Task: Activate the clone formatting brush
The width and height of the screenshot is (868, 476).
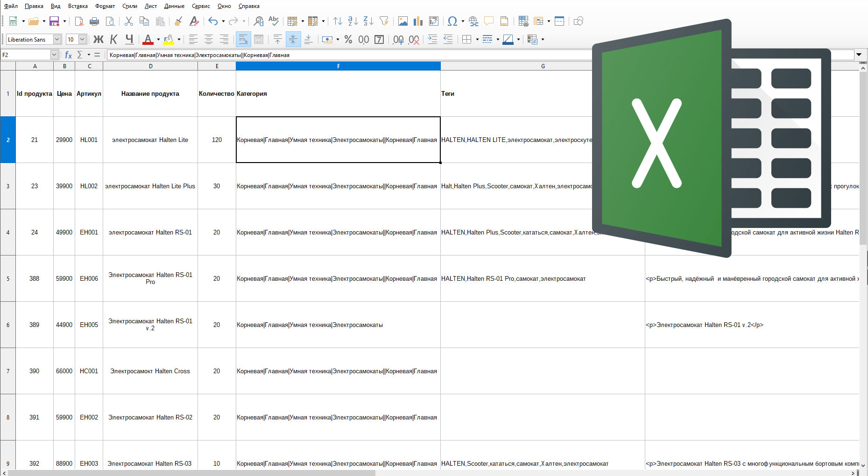Action: pyautogui.click(x=178, y=21)
